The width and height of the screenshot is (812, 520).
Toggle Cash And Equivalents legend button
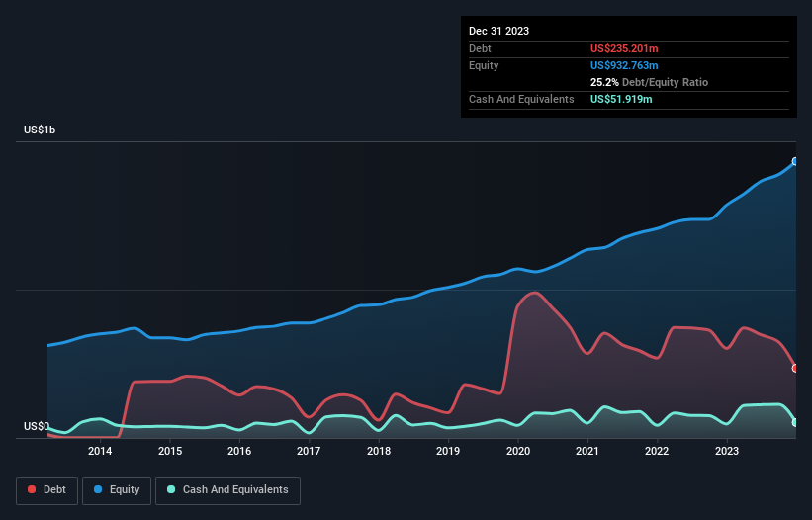(227, 490)
